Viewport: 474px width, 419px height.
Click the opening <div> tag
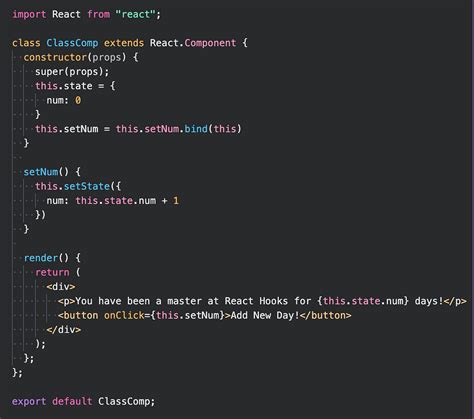(x=61, y=287)
